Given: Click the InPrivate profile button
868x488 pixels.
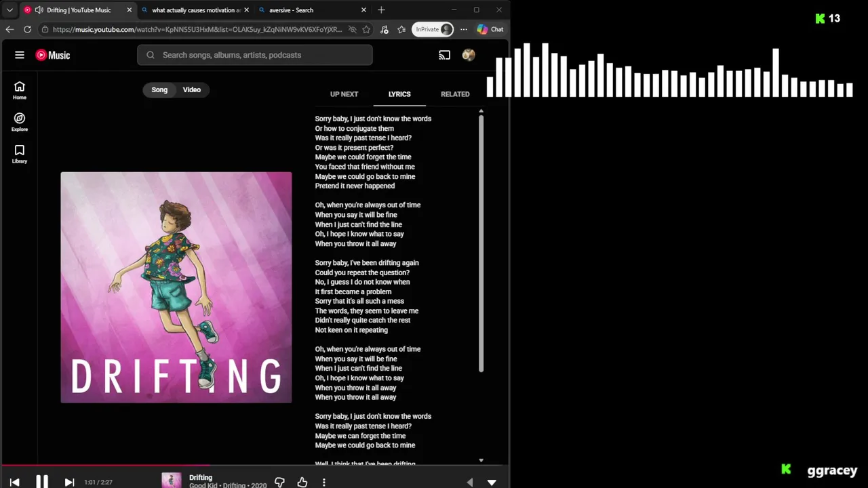Looking at the screenshot, I should tap(433, 29).
